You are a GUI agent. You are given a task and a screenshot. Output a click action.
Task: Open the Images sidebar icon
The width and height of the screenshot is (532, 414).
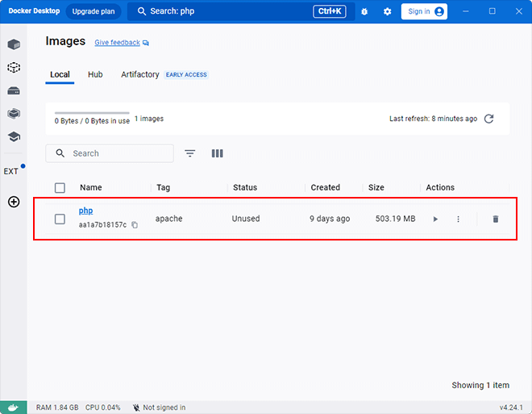pyautogui.click(x=14, y=67)
